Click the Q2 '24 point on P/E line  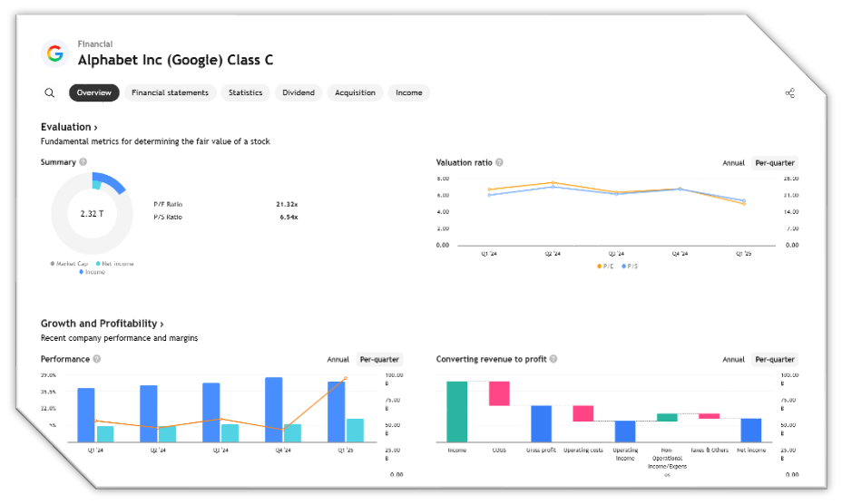(553, 183)
